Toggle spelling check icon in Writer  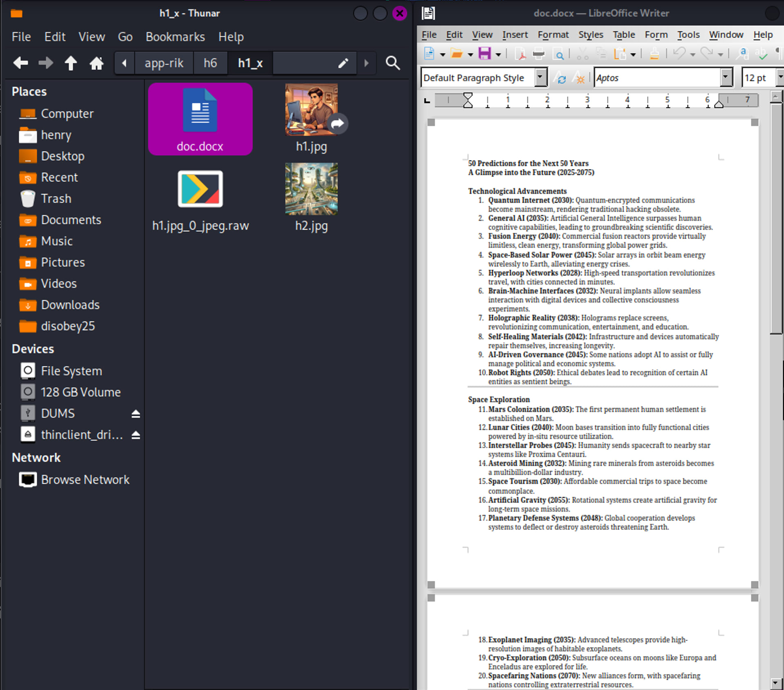click(x=761, y=54)
